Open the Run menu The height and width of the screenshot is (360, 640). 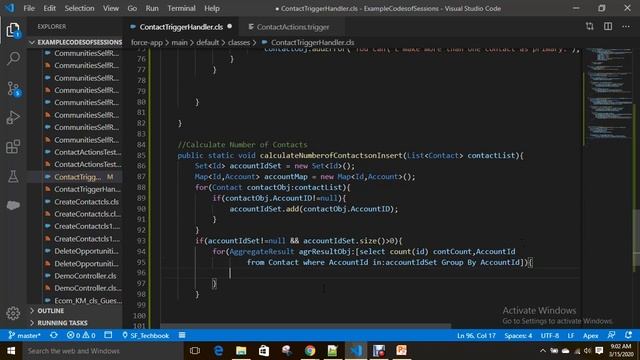(x=152, y=8)
